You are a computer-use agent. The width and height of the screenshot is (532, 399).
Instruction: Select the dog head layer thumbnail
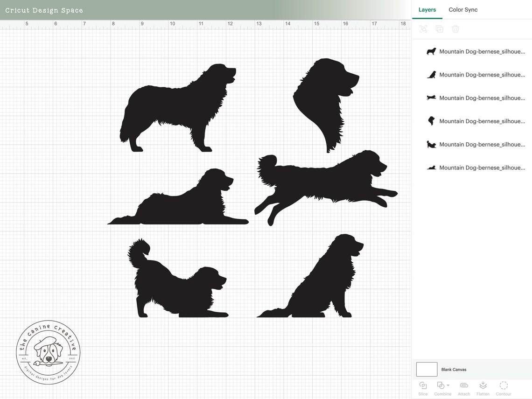pos(431,121)
